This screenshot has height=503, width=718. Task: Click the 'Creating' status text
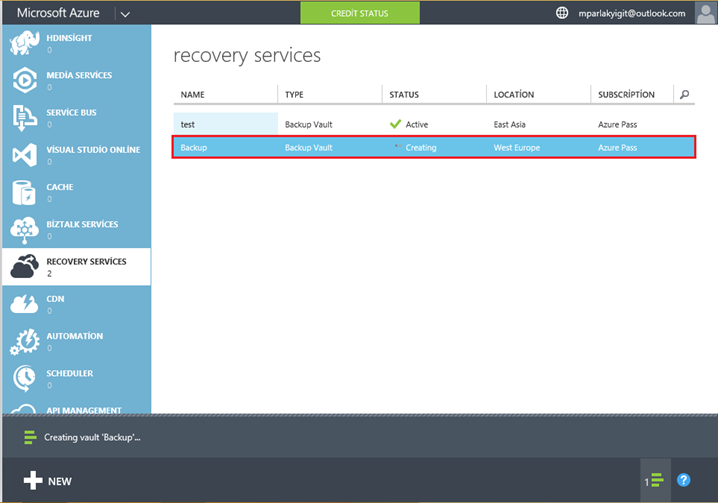[421, 148]
